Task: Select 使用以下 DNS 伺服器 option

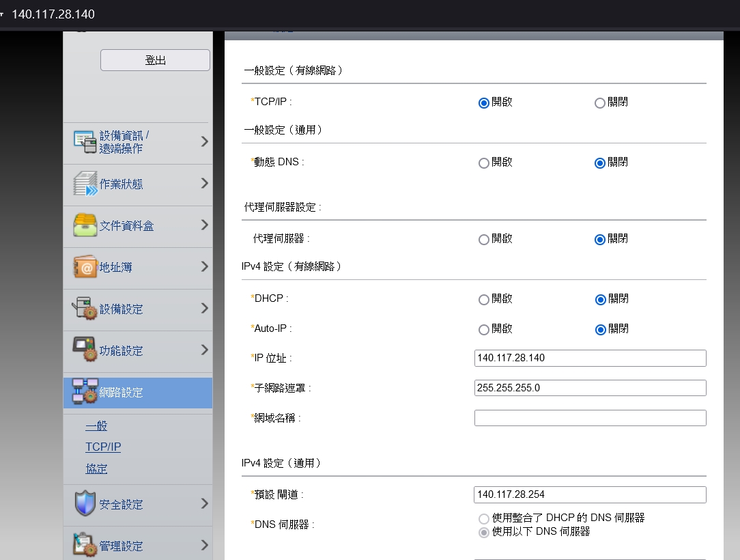Action: click(x=483, y=533)
